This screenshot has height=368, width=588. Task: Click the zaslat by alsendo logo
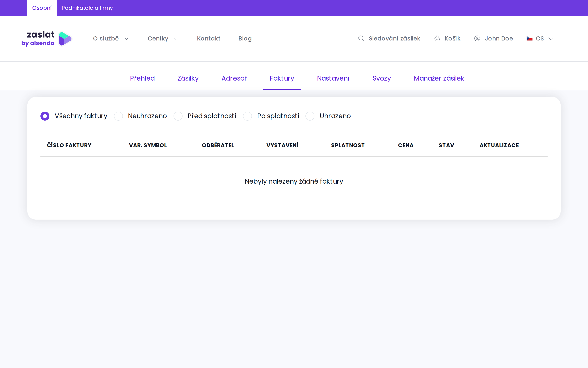(x=46, y=38)
